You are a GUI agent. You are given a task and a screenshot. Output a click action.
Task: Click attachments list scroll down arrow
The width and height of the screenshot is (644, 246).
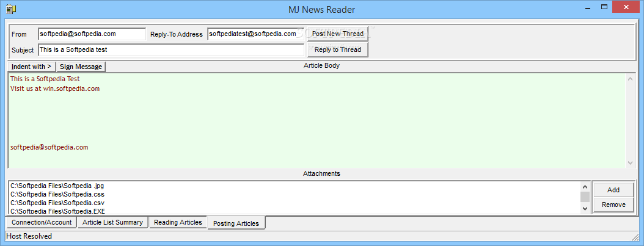coord(585,209)
